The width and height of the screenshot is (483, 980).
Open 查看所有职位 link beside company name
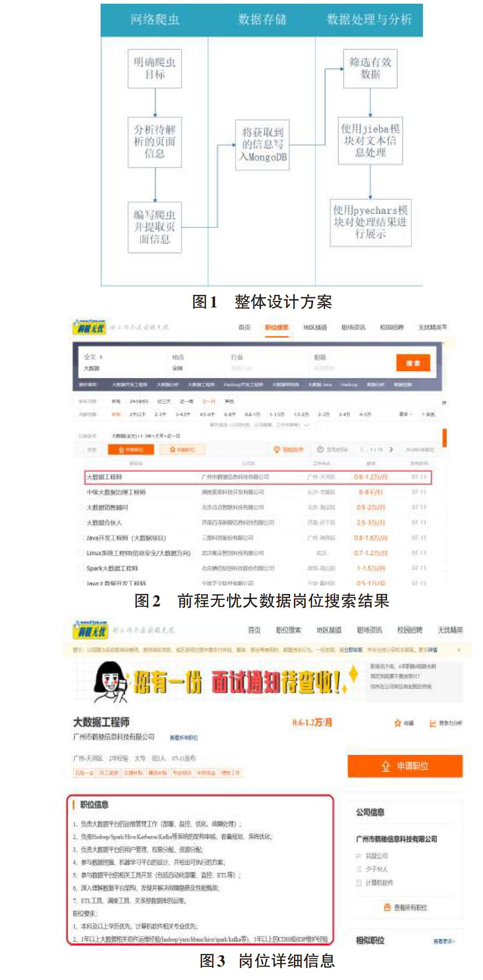[x=184, y=738]
